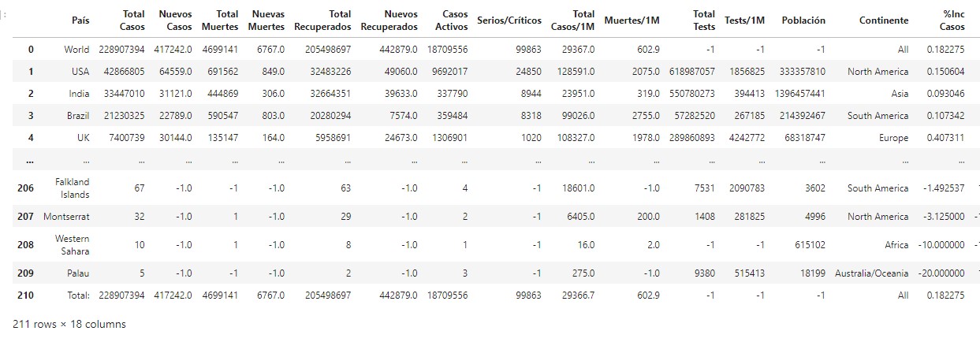Image resolution: width=980 pixels, height=342 pixels.
Task: Click India active cases value 337790
Action: click(x=451, y=94)
